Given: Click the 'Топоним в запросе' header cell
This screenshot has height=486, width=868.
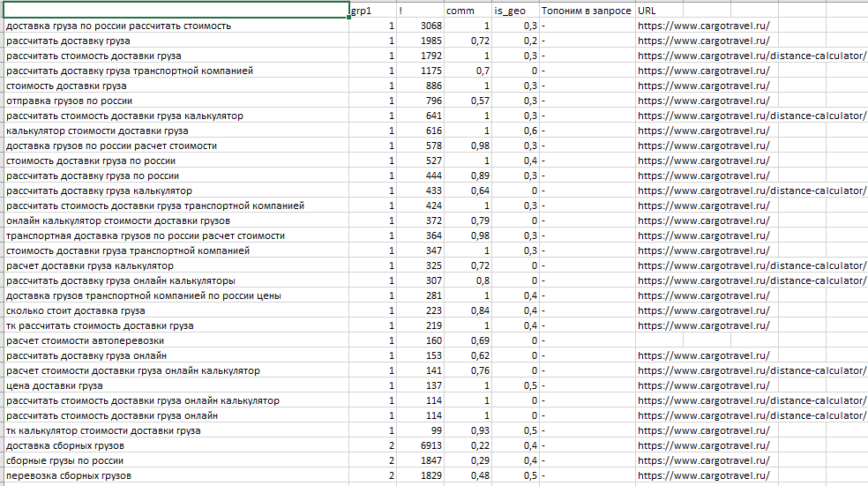Looking at the screenshot, I should click(x=586, y=10).
